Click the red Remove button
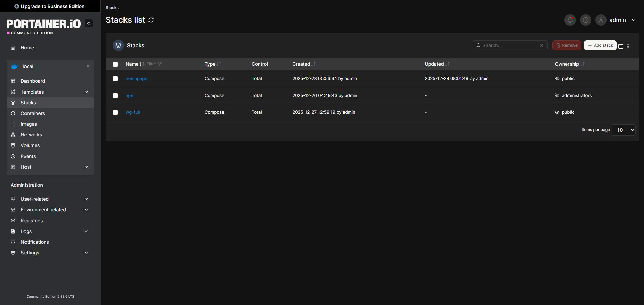The image size is (644, 305). (567, 45)
